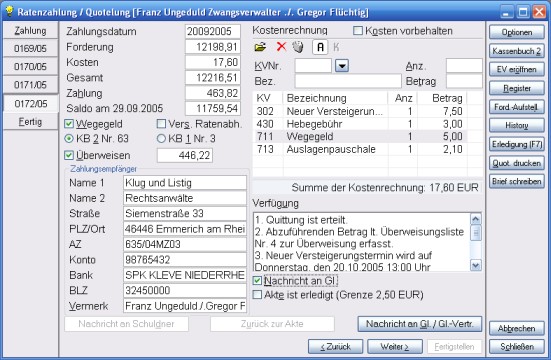Screen dimensions: 551x360
Task: Click the Konto field
Action: click(185, 260)
